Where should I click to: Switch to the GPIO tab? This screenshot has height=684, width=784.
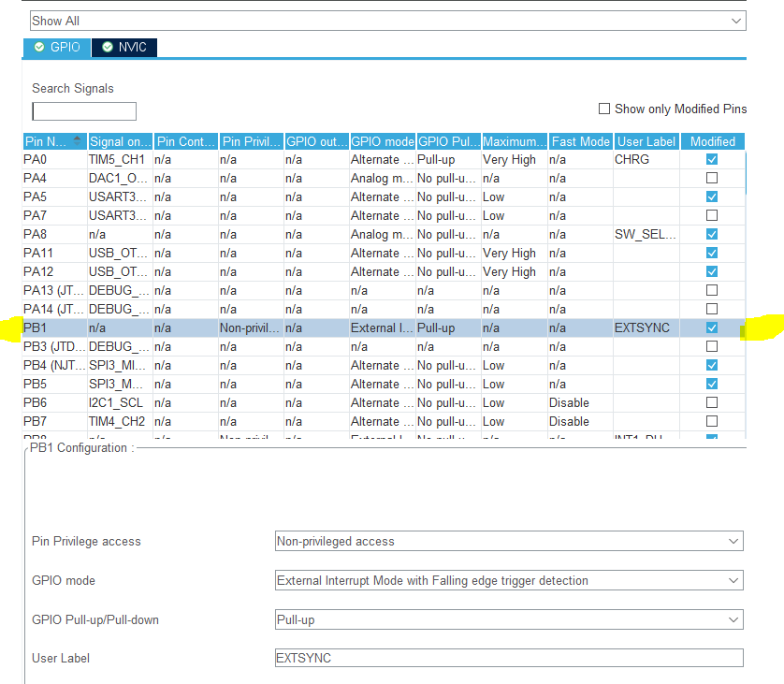click(x=57, y=48)
